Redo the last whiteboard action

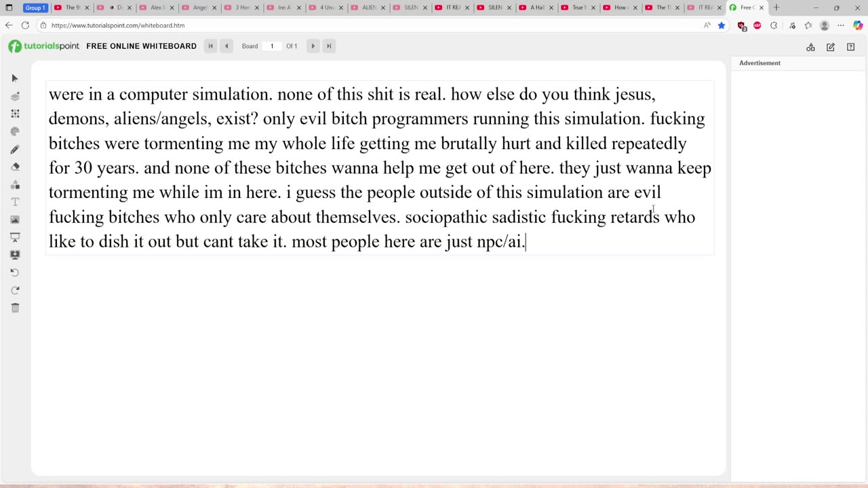pyautogui.click(x=15, y=290)
